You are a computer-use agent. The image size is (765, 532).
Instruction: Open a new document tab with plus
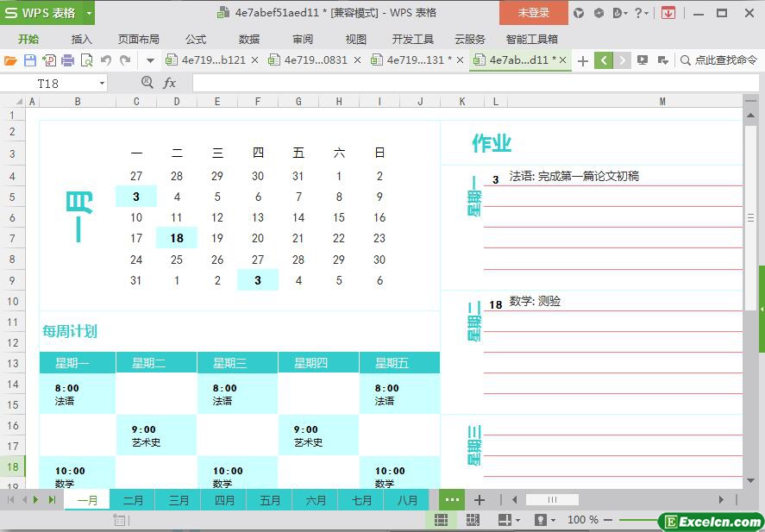[x=583, y=60]
